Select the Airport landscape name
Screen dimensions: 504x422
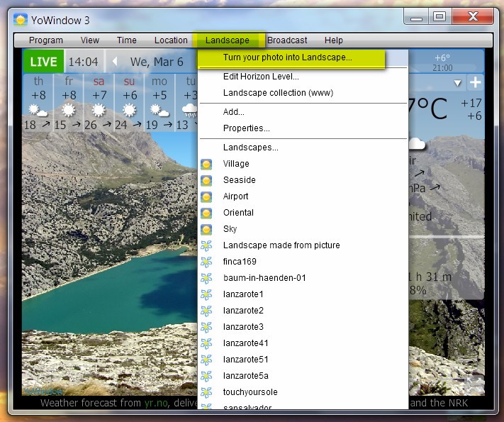(x=235, y=196)
